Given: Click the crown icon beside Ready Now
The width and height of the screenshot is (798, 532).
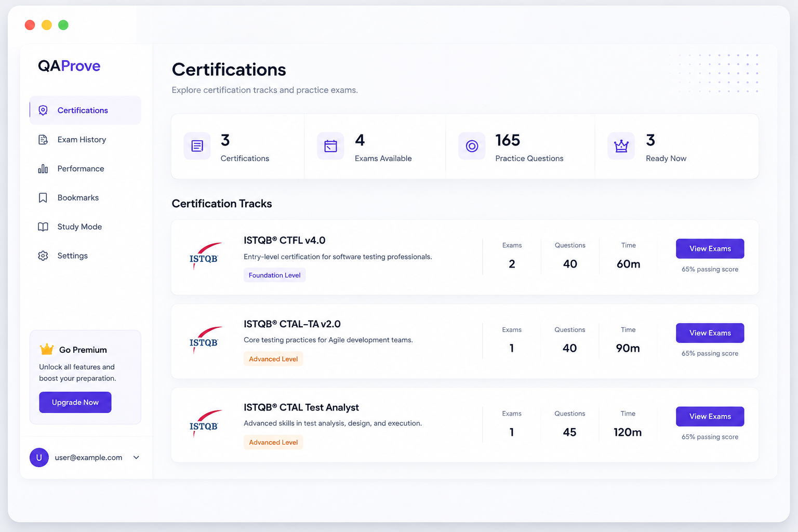Looking at the screenshot, I should pos(621,146).
